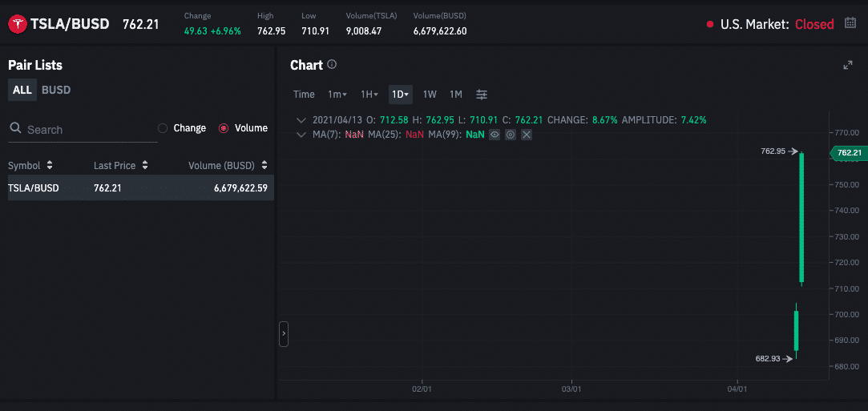This screenshot has width=868, height=411.
Task: Select the Volume radio button
Action: tap(224, 128)
